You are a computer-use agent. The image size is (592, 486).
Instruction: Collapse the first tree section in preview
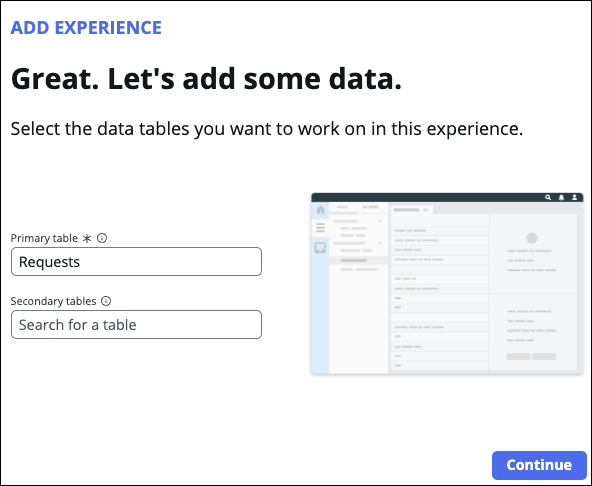click(x=380, y=221)
